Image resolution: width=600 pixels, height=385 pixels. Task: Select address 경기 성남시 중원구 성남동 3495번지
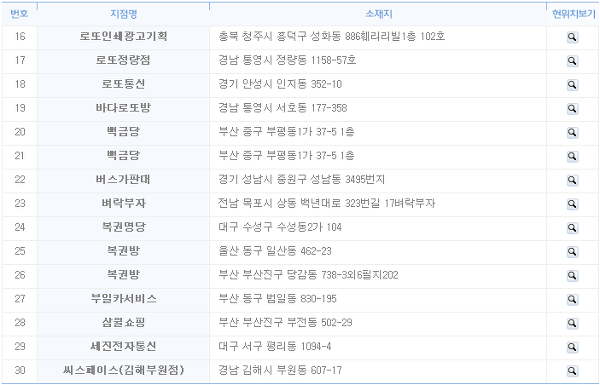[302, 179]
